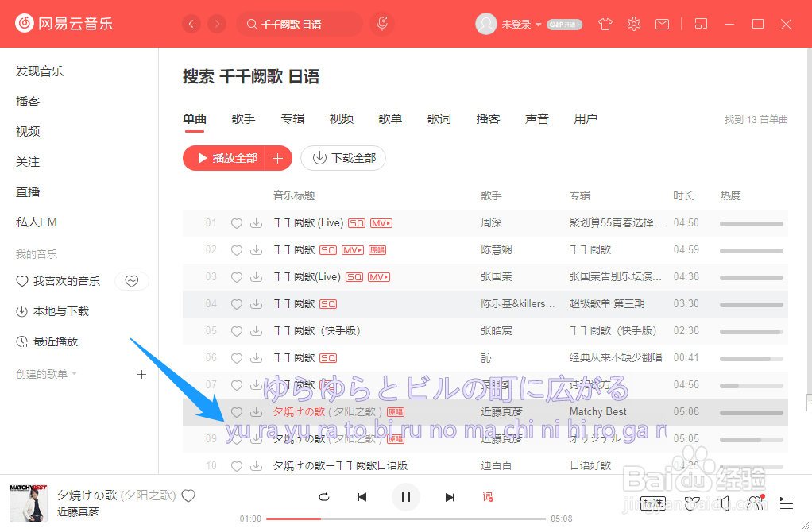Click album cover thumbnail in player bar

coord(29,503)
